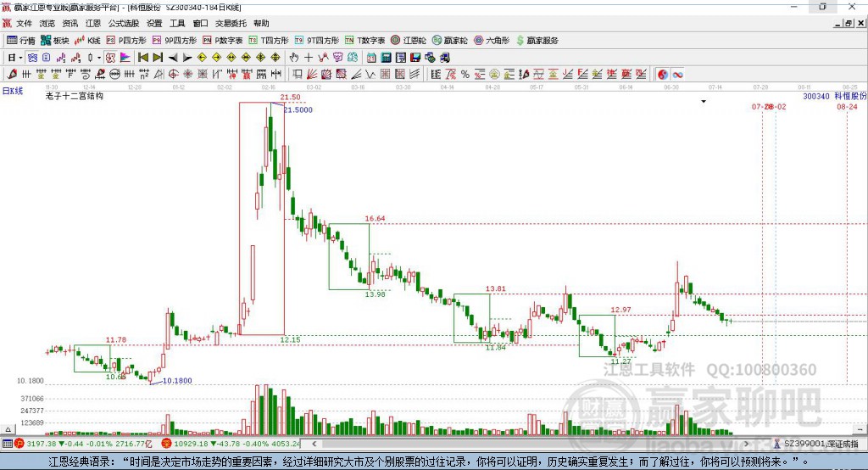Click the 08-24 date marker

(x=847, y=106)
